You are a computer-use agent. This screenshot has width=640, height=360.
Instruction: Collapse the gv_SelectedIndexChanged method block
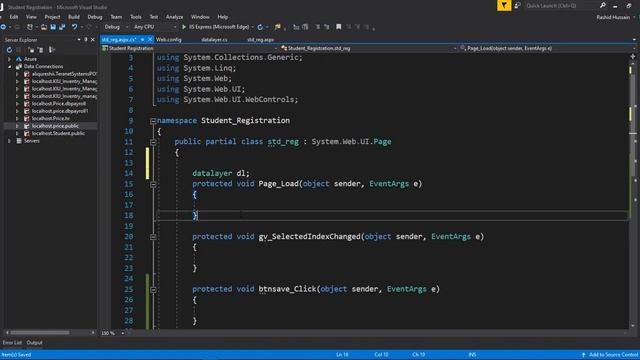(x=153, y=237)
